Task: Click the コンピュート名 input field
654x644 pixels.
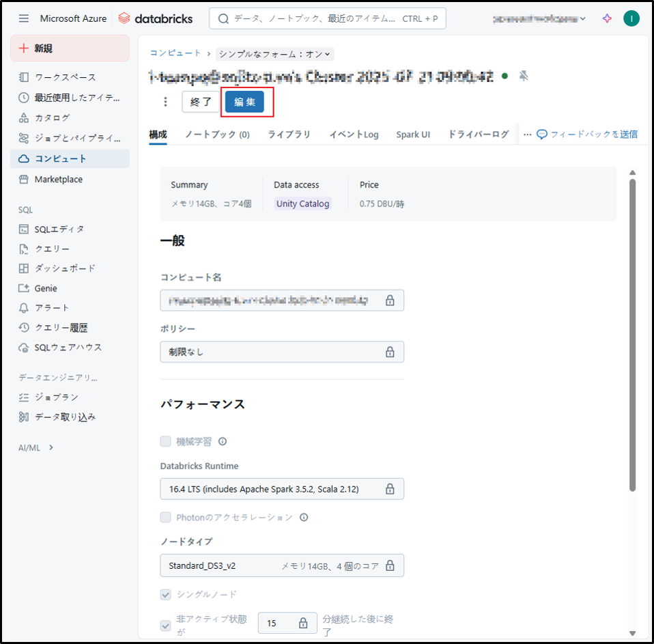Action: click(282, 300)
